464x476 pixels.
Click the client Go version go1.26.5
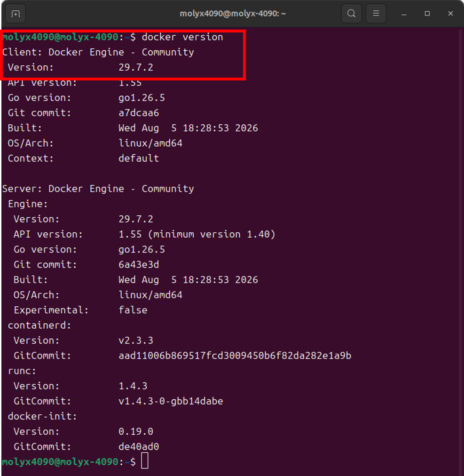[142, 98]
